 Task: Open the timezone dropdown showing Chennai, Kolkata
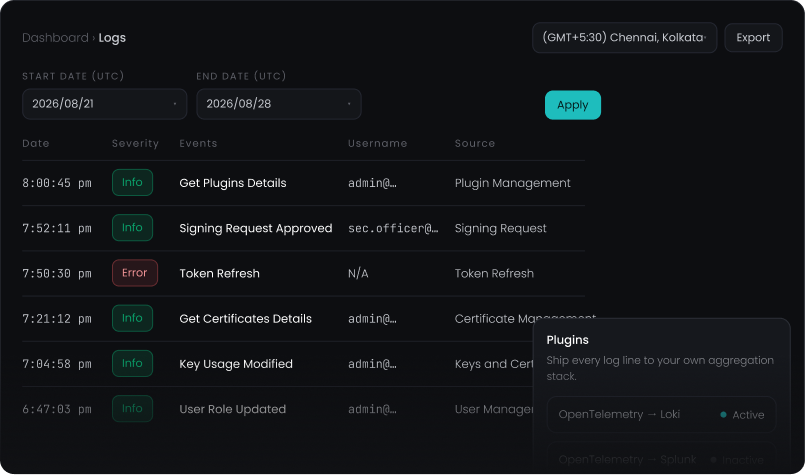[624, 37]
